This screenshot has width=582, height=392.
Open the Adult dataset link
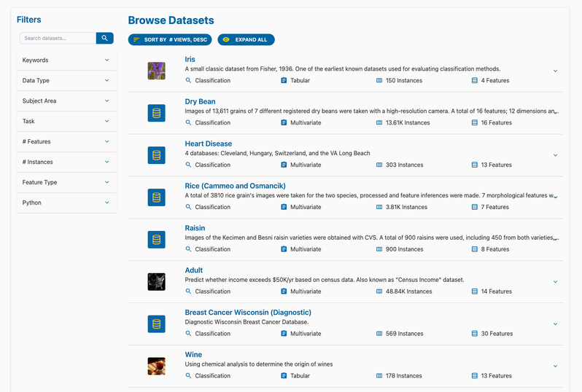pyautogui.click(x=194, y=270)
